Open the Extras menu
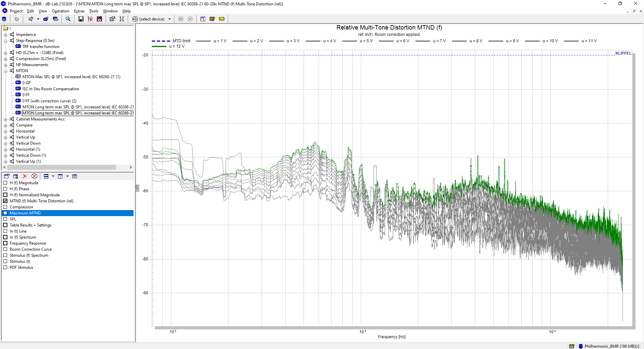644x349 pixels. click(x=79, y=11)
